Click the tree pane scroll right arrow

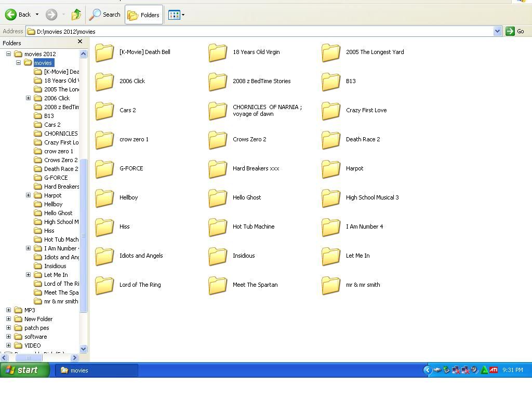coord(75,357)
